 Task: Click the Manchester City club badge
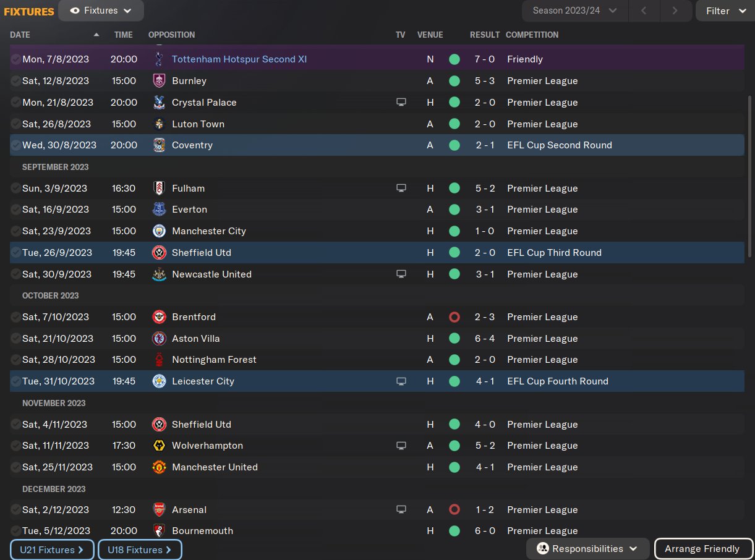[159, 231]
